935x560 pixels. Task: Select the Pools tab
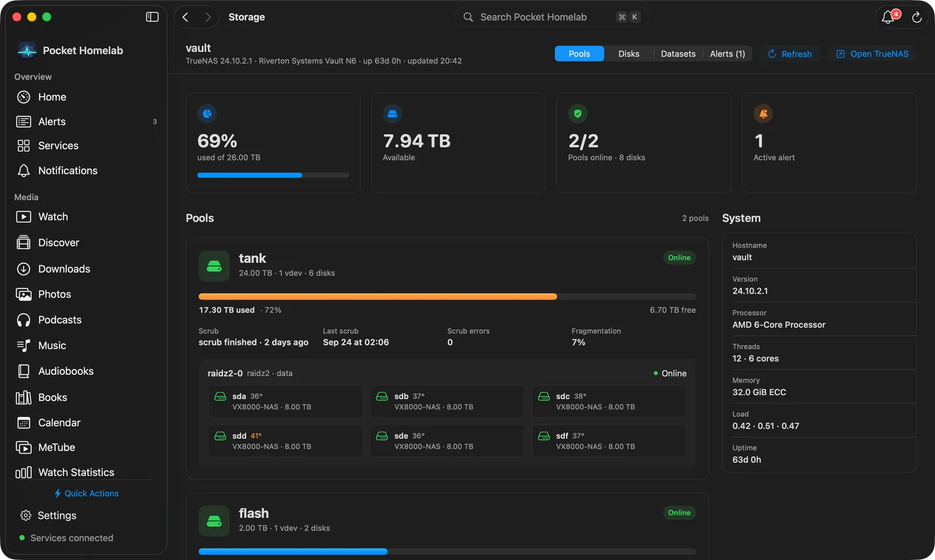(x=579, y=54)
